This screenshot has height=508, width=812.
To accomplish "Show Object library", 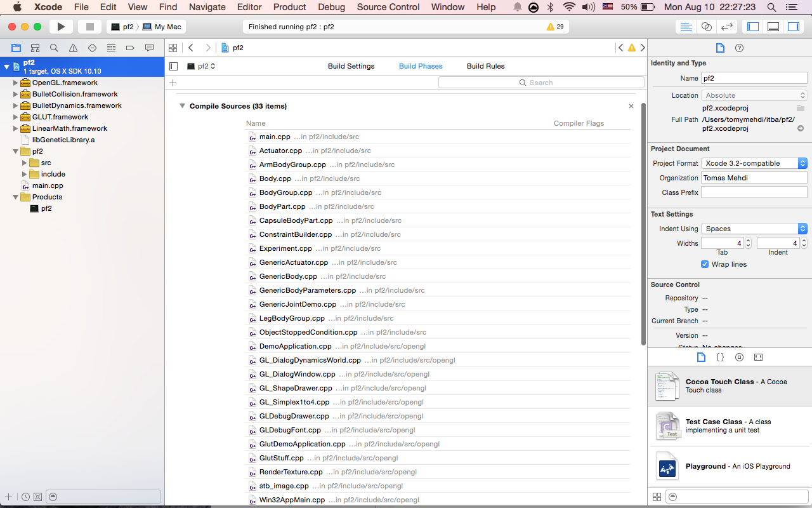I will (739, 358).
